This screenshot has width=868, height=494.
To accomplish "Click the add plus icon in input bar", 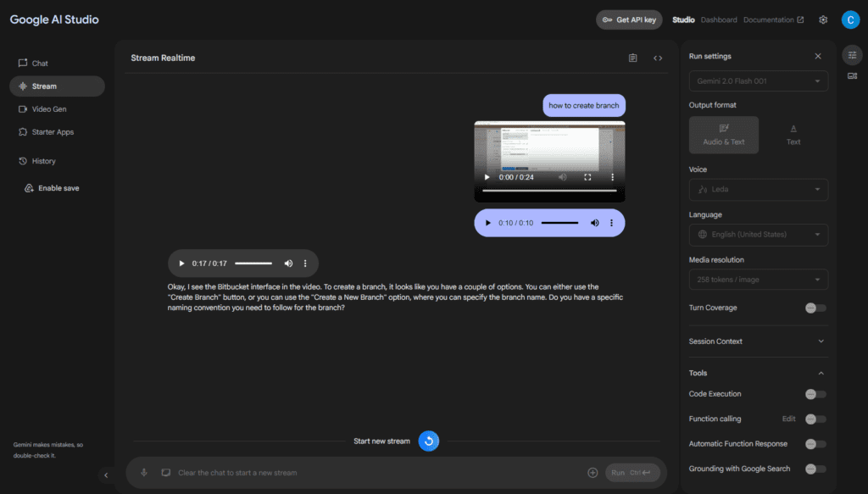I will pyautogui.click(x=593, y=473).
